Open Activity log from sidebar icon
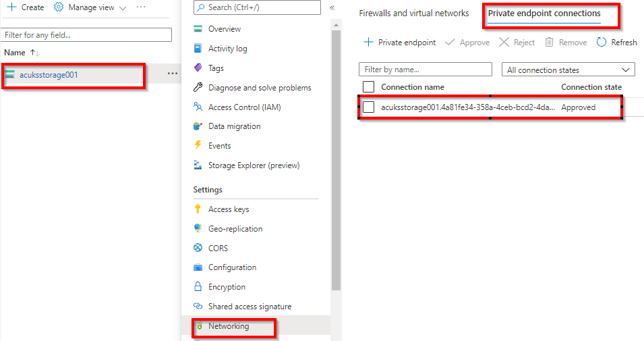The height and width of the screenshot is (341, 644). click(x=198, y=49)
